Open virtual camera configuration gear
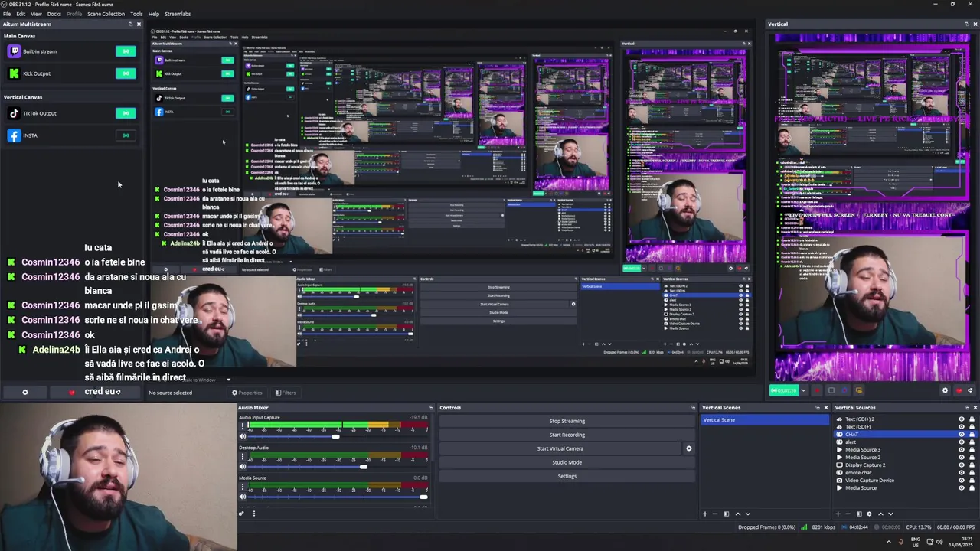Image resolution: width=980 pixels, height=551 pixels. pyautogui.click(x=688, y=448)
